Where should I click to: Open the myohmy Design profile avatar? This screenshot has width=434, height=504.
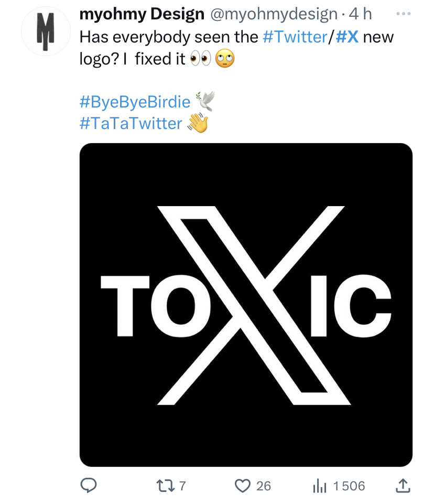(46, 31)
